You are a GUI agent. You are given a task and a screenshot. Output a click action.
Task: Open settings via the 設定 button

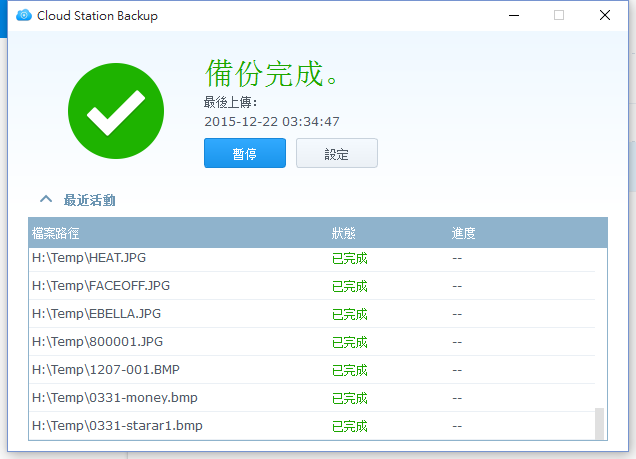coord(337,153)
